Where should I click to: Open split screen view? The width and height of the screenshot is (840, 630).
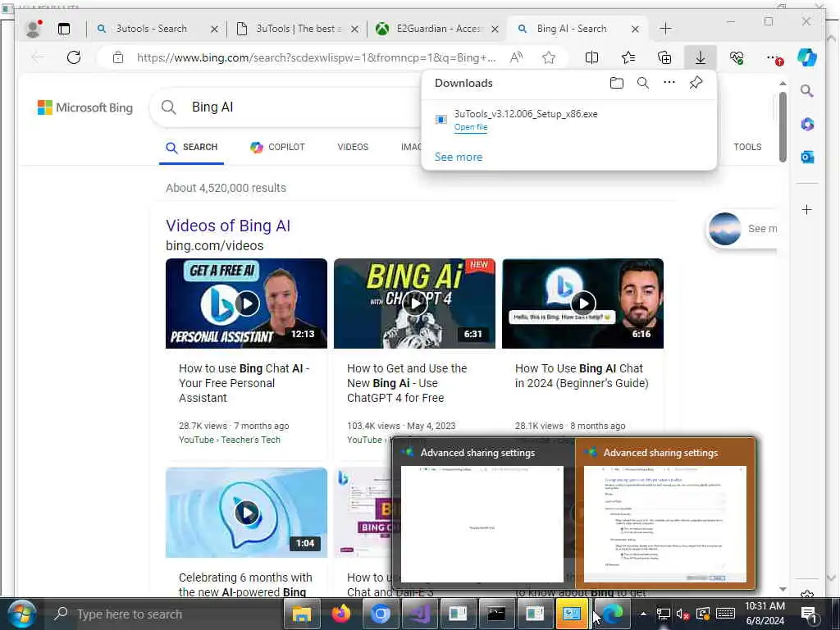[x=592, y=57]
